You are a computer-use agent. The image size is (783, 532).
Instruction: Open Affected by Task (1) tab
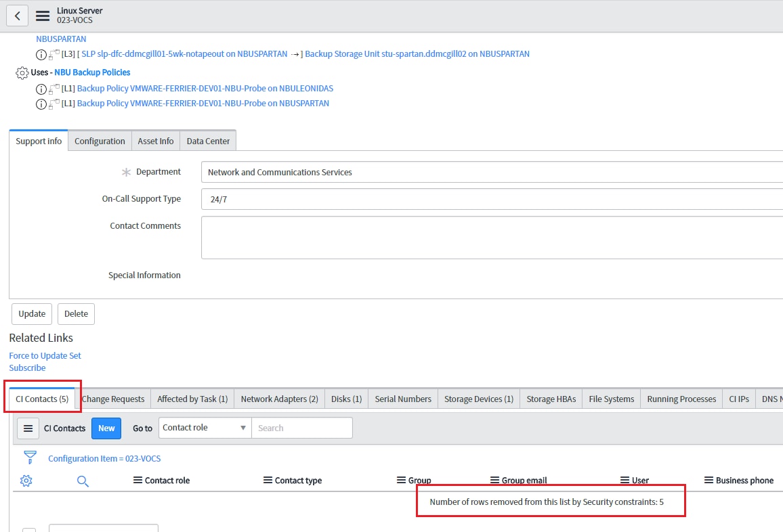click(192, 399)
